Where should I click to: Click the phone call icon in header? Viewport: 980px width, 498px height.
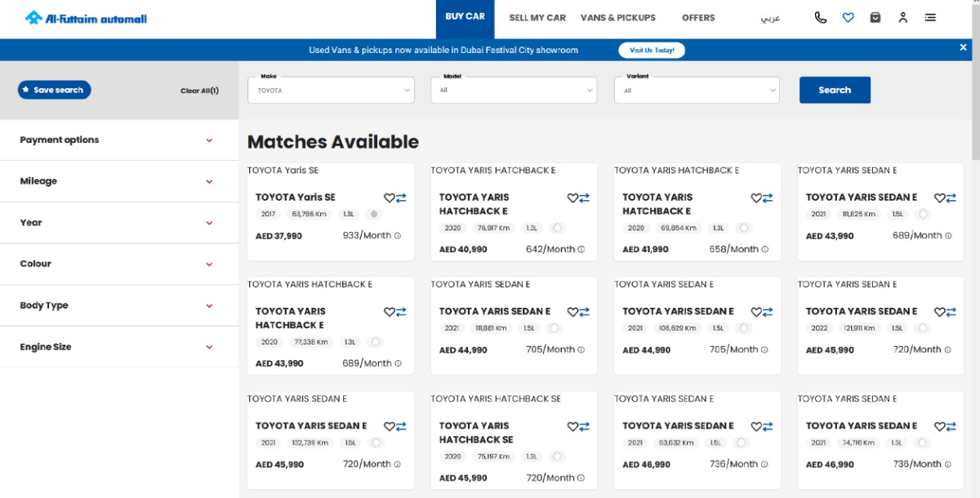pyautogui.click(x=821, y=17)
